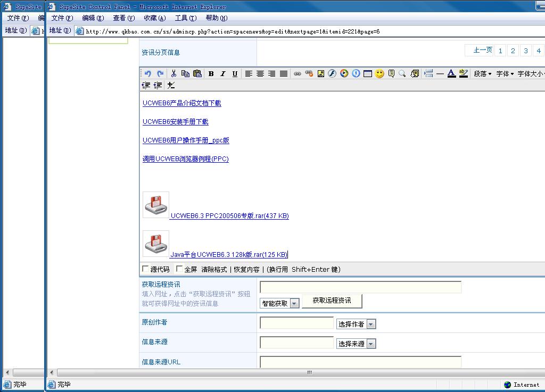Go to previous page 上一页
The height and width of the screenshot is (392, 545).
tap(480, 51)
